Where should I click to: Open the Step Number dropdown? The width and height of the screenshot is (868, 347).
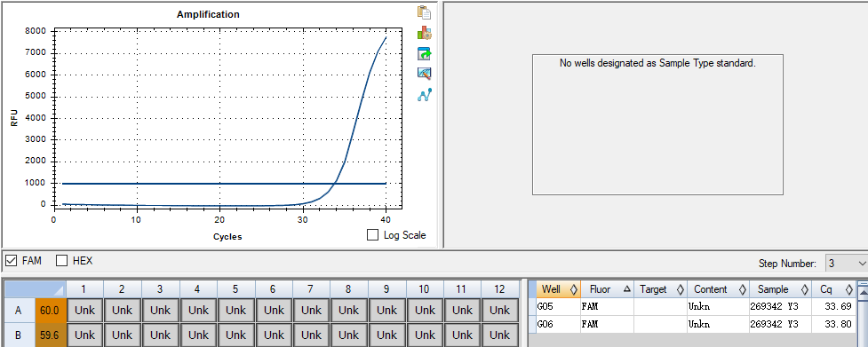tap(846, 264)
